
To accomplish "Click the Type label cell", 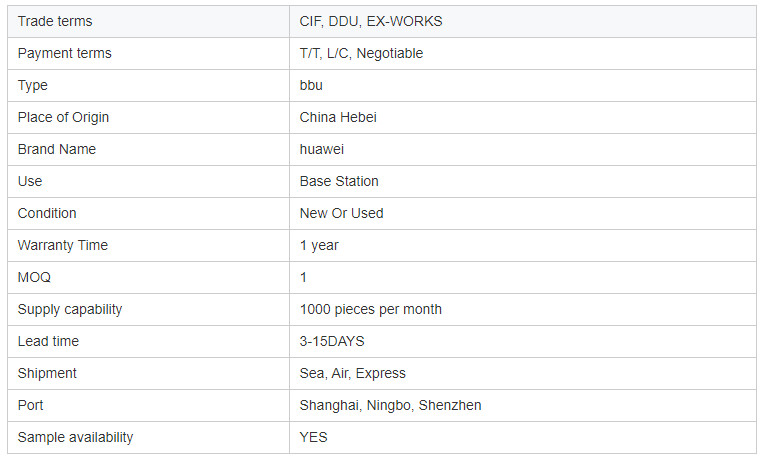I will pos(33,85).
